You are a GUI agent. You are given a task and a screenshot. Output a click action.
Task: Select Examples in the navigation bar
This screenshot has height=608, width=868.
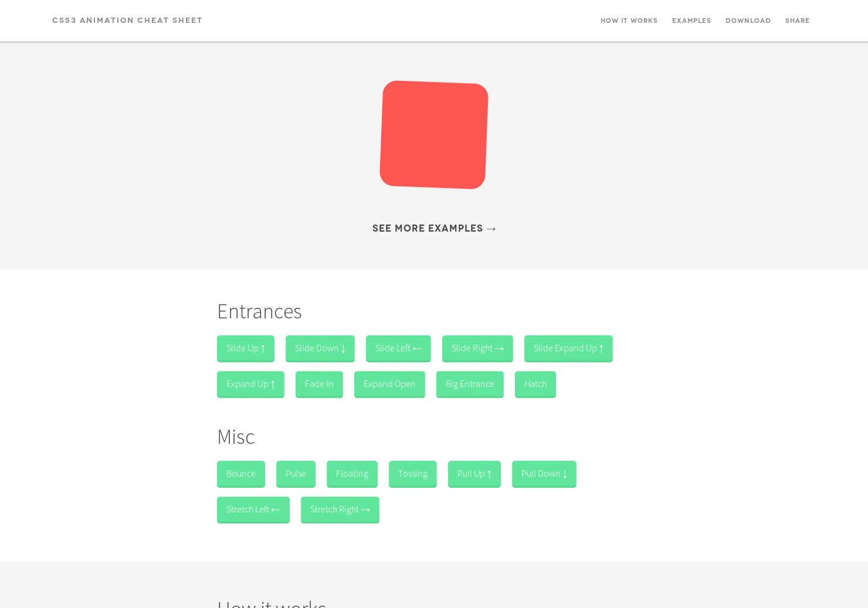(691, 21)
